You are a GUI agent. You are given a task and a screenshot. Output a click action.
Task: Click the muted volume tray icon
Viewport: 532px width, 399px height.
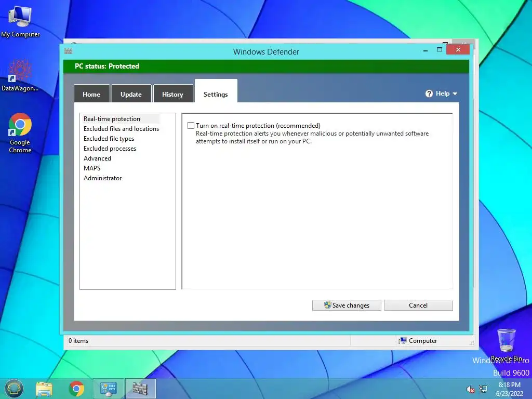coord(470,389)
